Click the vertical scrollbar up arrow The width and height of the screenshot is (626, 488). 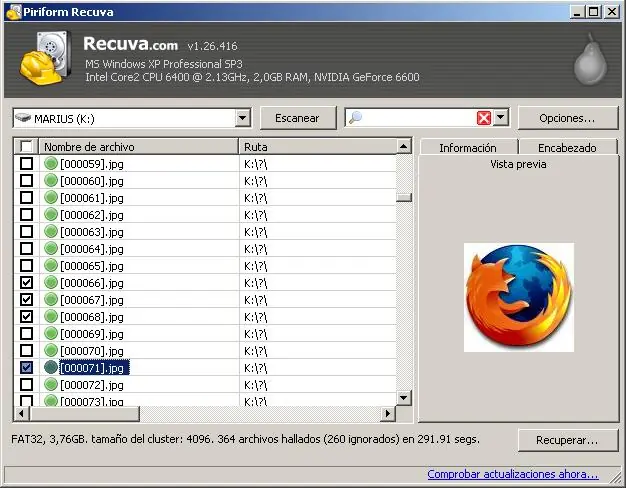[404, 147]
